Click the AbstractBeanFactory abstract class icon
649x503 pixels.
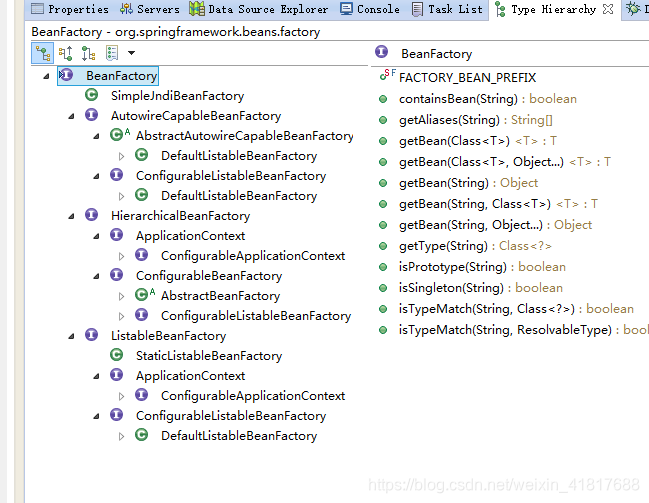pyautogui.click(x=145, y=294)
